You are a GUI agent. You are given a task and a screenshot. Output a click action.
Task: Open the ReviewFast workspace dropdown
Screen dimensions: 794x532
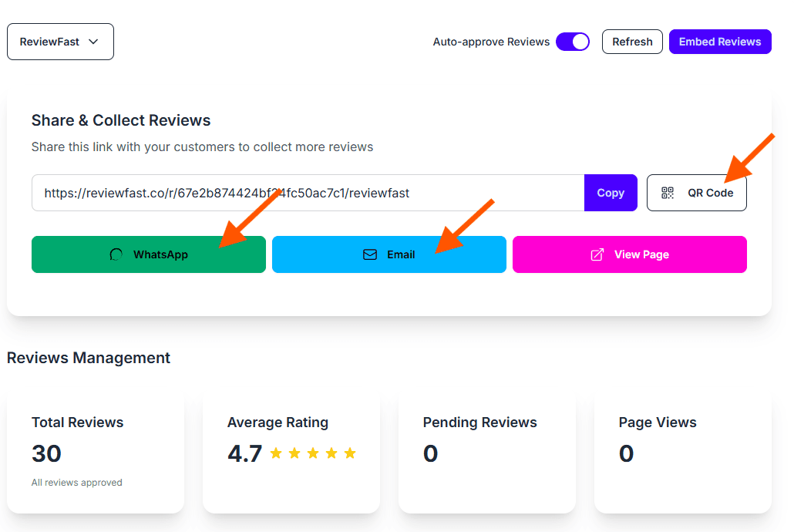coord(60,42)
